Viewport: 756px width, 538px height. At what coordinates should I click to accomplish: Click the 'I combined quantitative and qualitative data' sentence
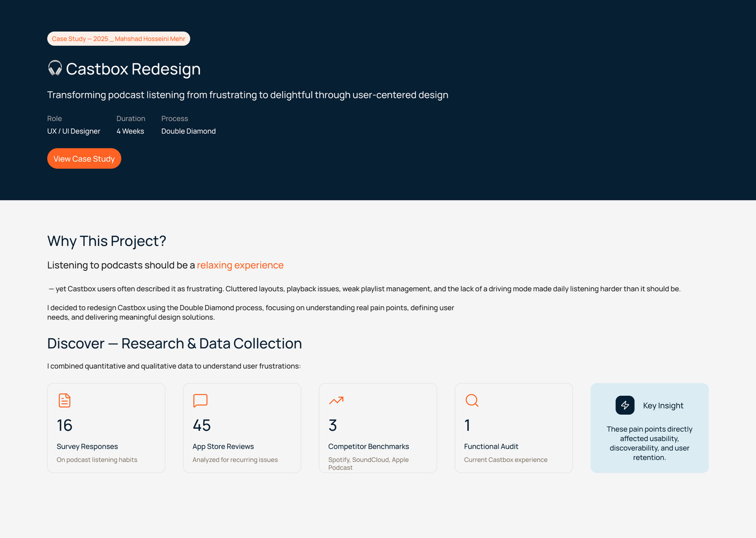point(174,366)
